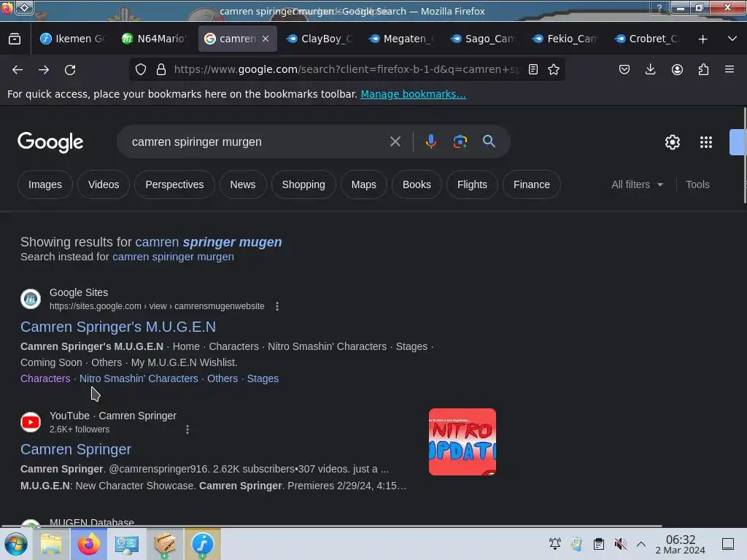The image size is (747, 560).
Task: Switch to Sago_Cam tab
Action: click(x=483, y=39)
